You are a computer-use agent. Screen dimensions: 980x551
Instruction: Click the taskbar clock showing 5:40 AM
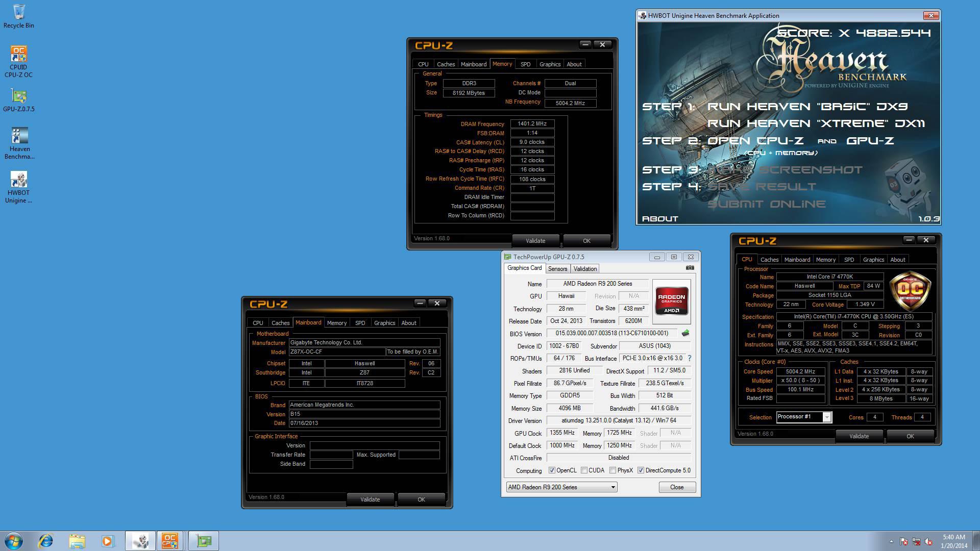click(953, 541)
